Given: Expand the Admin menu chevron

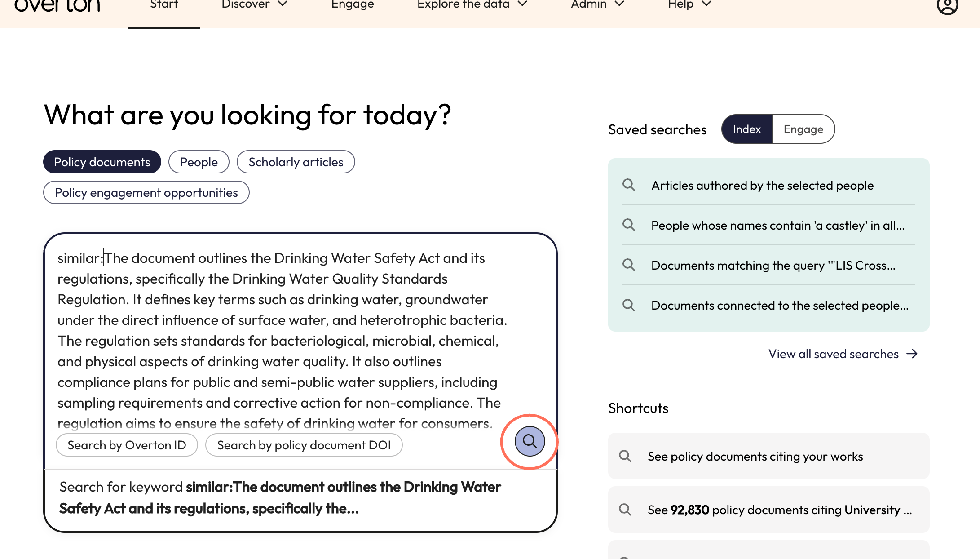Looking at the screenshot, I should point(620,4).
